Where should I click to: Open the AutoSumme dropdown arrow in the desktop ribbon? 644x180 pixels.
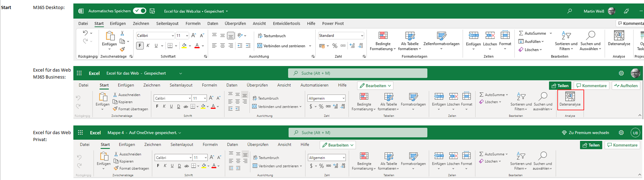pyautogui.click(x=551, y=33)
